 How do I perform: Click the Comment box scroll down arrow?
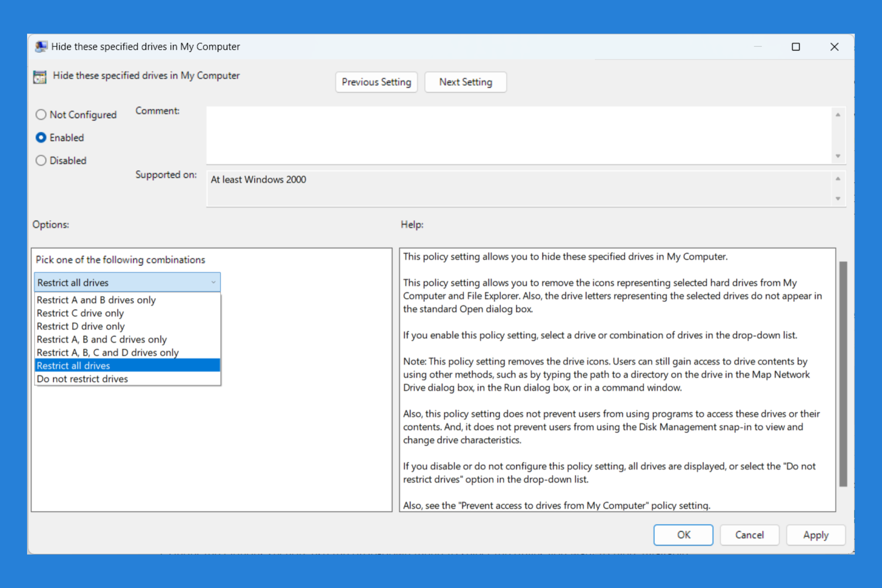[838, 156]
